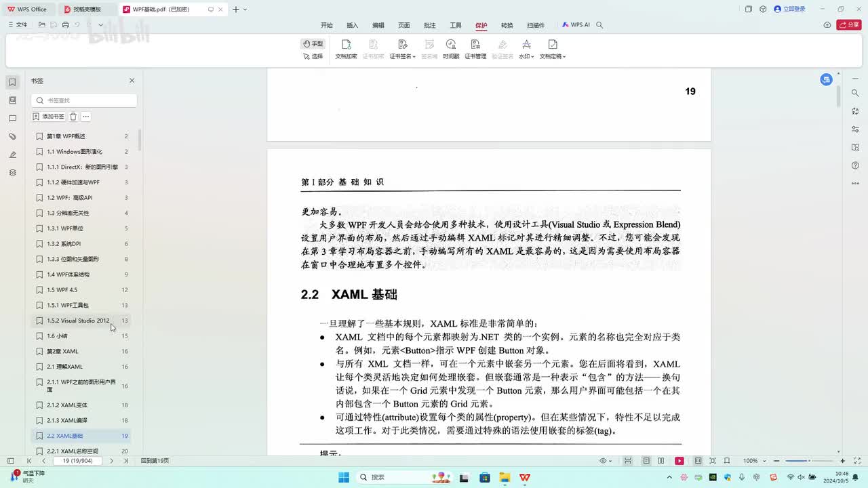Click the zoom-in plus button
The image size is (868, 488).
click(842, 461)
